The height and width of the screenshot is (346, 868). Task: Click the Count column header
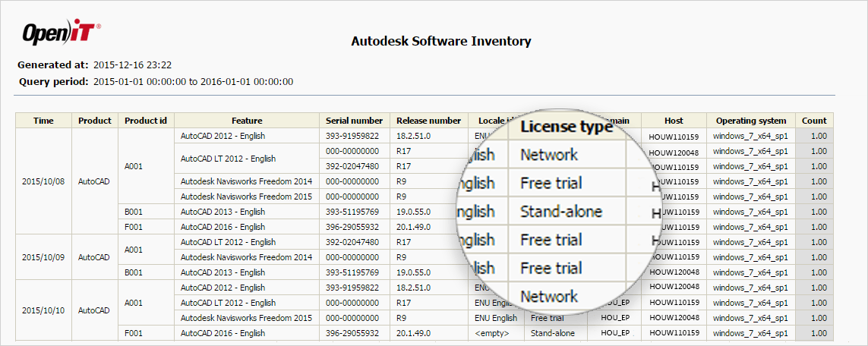[x=814, y=121]
